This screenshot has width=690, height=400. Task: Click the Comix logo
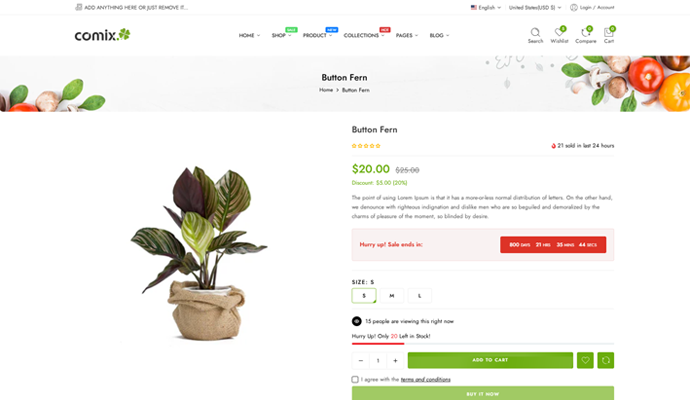click(102, 35)
